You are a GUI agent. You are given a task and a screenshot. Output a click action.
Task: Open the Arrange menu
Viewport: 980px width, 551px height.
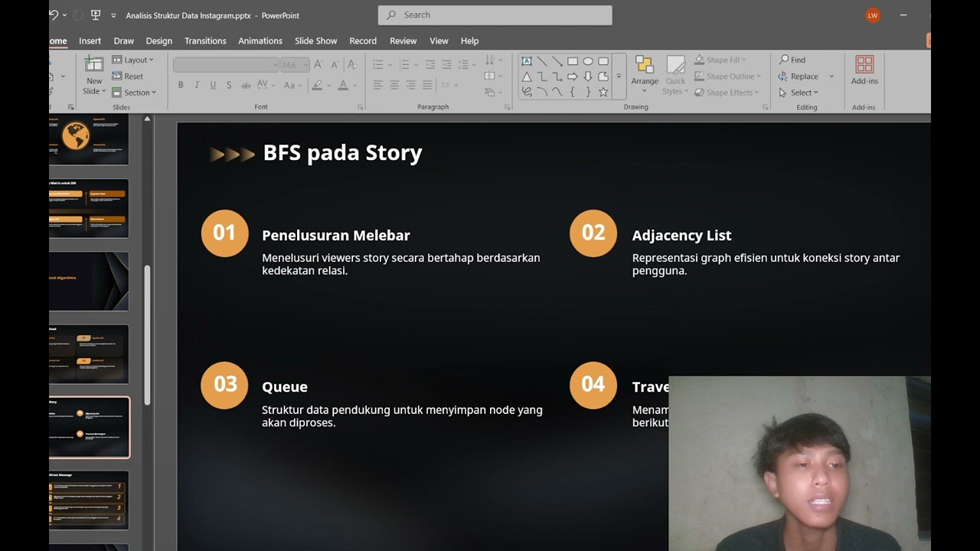(x=645, y=75)
